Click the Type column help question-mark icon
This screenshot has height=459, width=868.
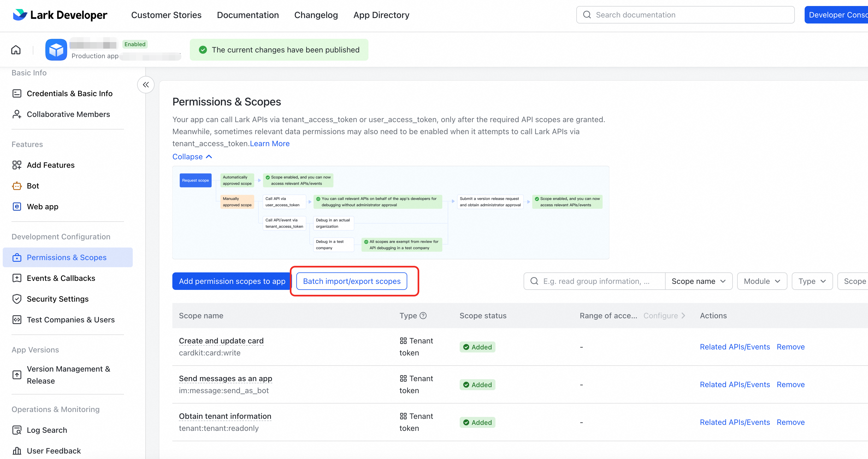[423, 316]
